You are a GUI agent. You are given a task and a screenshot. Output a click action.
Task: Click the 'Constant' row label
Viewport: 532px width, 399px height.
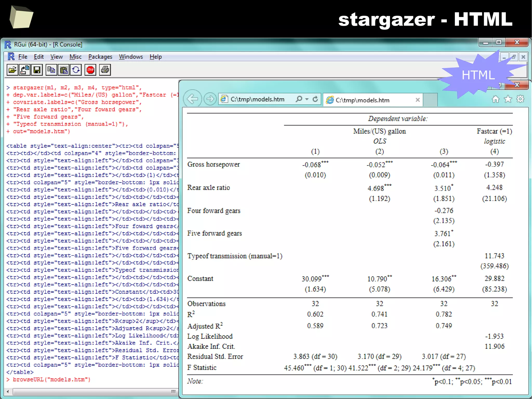200,279
